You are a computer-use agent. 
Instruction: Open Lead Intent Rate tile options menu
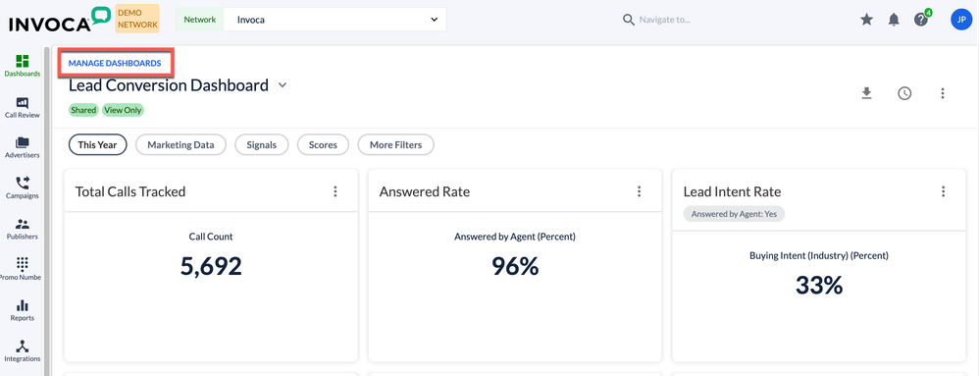(943, 191)
